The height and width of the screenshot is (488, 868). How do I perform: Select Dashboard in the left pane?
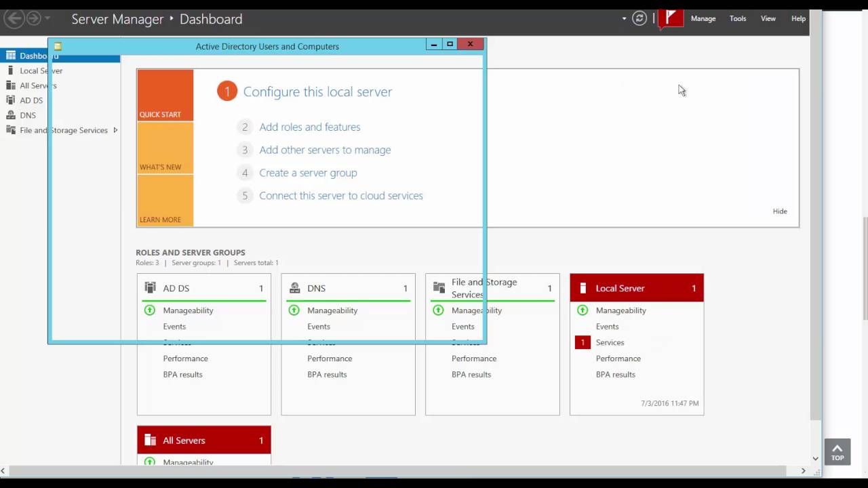coord(60,56)
